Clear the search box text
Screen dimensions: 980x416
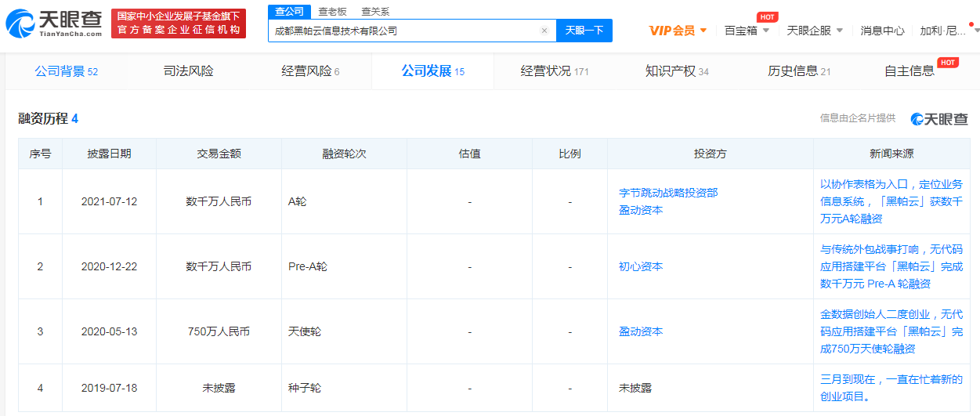click(544, 31)
